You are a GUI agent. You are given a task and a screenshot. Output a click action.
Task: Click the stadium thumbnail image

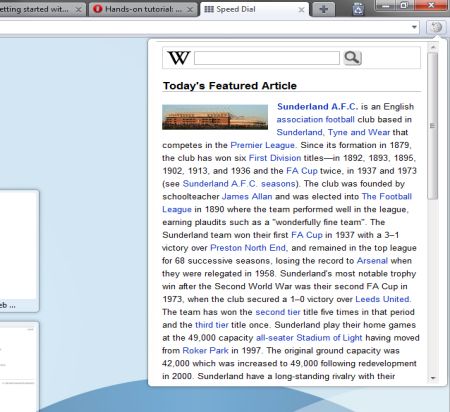pos(215,117)
